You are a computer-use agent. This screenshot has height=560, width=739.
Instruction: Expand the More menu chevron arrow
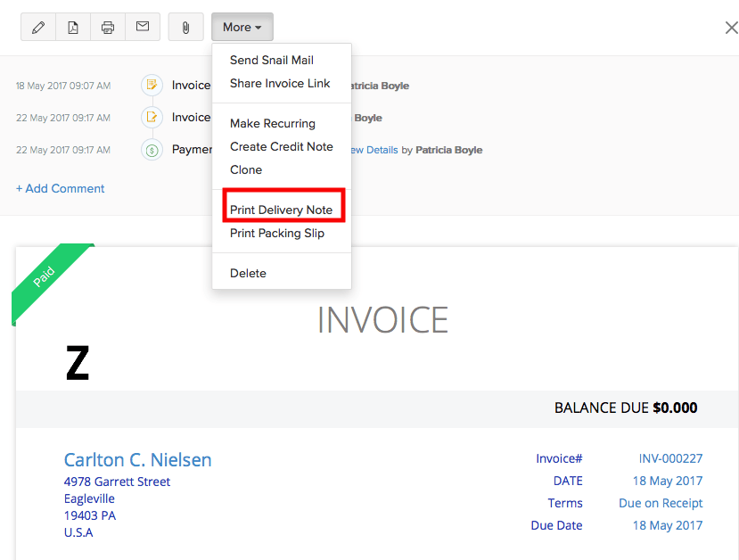tap(259, 27)
